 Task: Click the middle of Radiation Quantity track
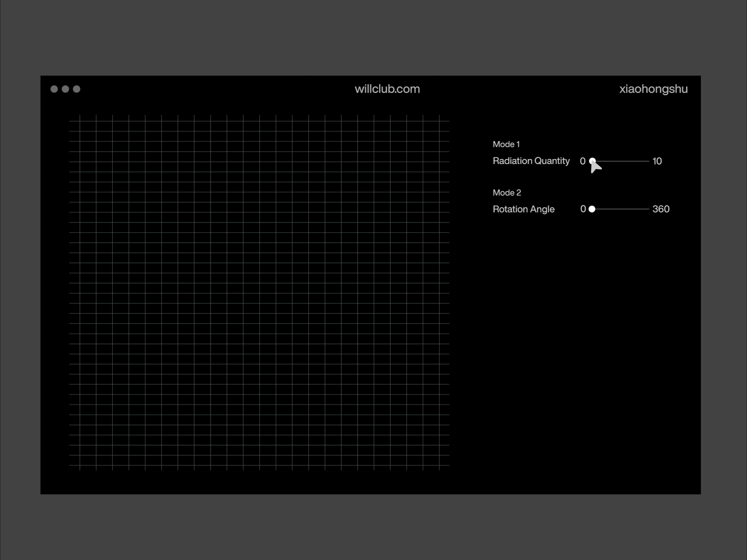point(621,161)
